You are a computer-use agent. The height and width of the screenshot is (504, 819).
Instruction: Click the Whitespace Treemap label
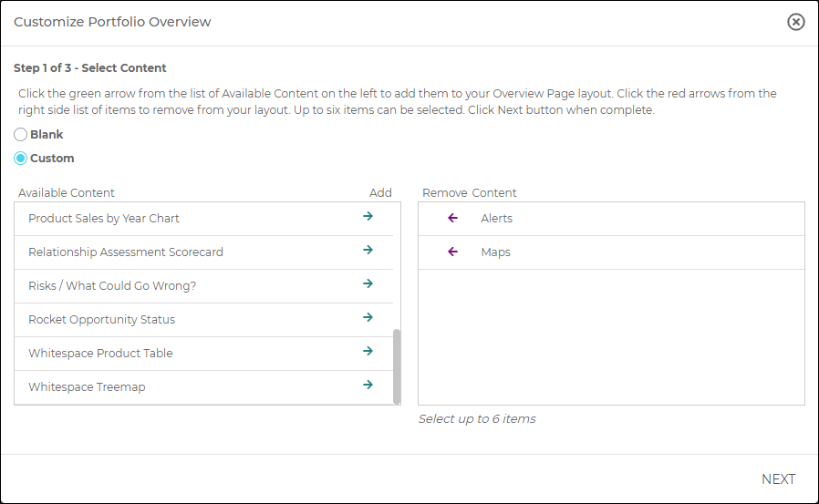point(87,387)
